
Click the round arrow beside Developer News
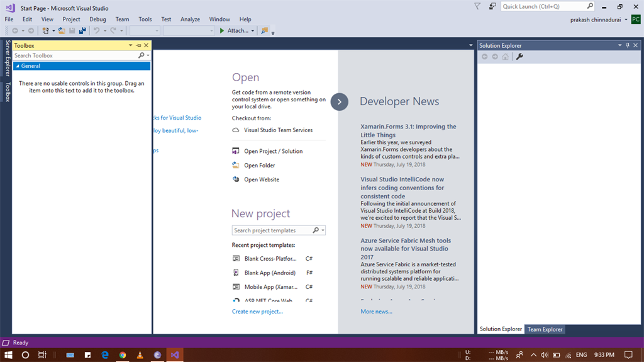click(x=339, y=101)
